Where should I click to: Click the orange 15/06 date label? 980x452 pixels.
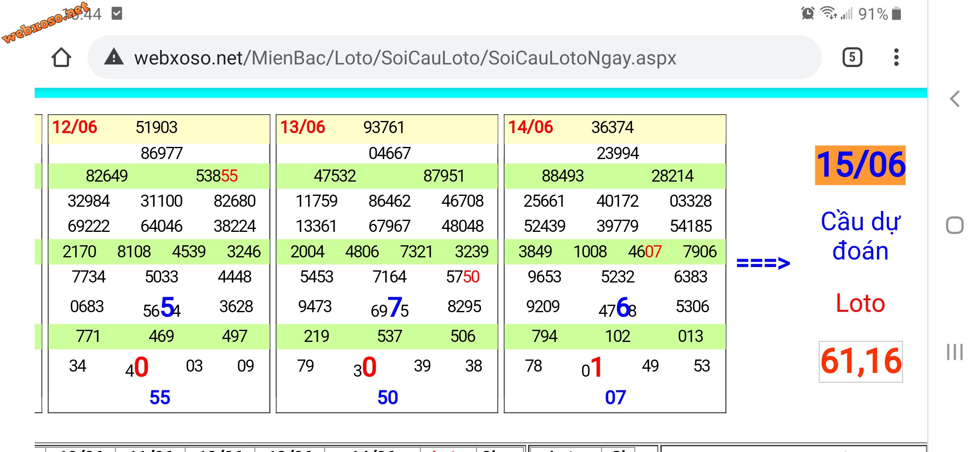pyautogui.click(x=860, y=165)
